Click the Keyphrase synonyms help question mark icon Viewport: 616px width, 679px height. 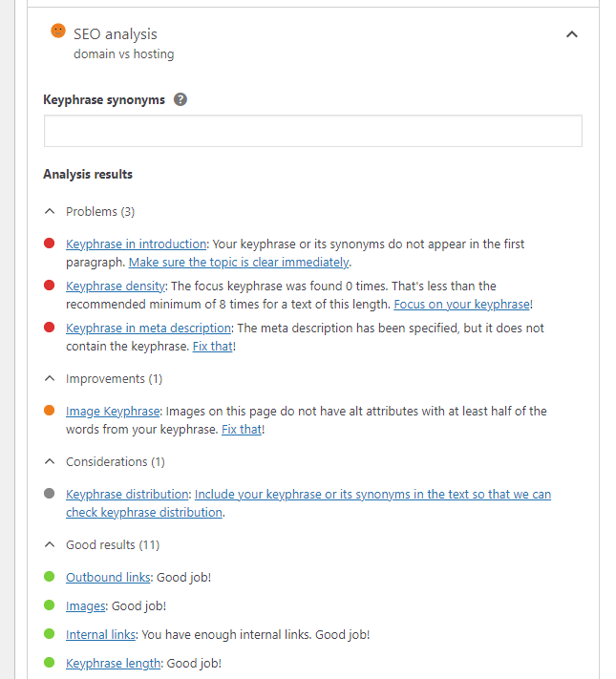(x=181, y=99)
